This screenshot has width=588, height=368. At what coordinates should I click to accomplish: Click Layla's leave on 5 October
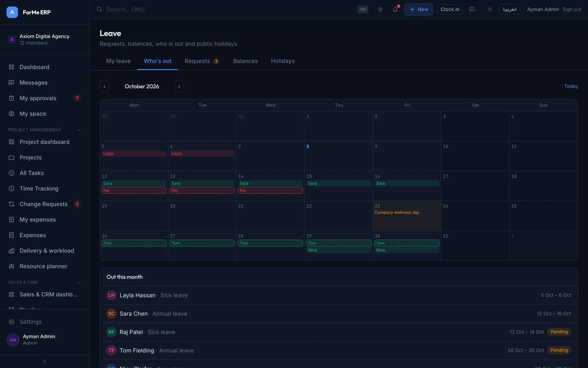pos(134,153)
